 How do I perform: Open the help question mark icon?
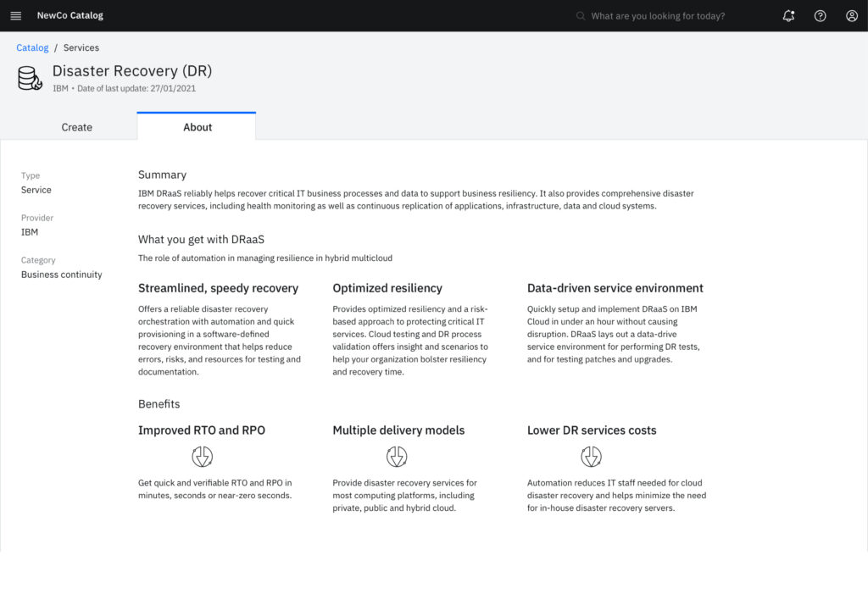pyautogui.click(x=820, y=15)
